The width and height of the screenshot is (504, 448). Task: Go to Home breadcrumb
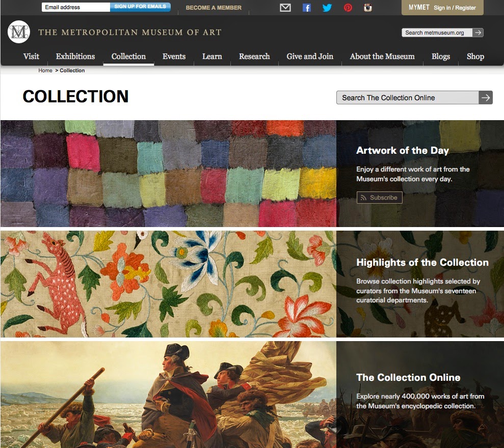tap(45, 70)
